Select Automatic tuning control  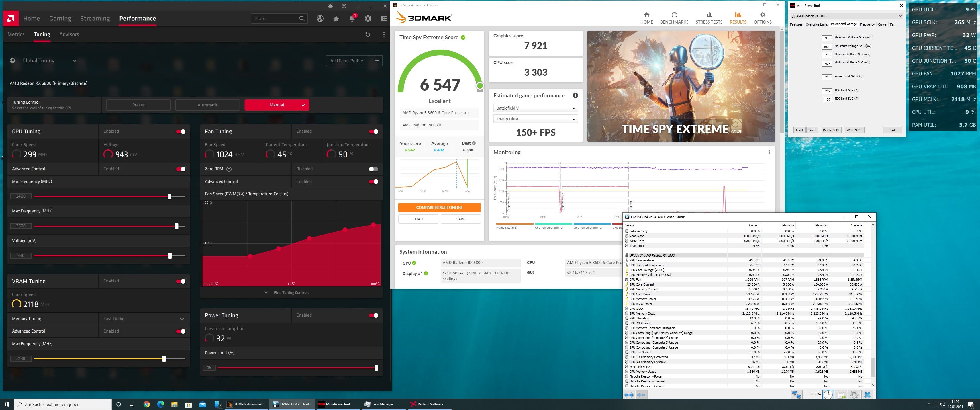208,105
